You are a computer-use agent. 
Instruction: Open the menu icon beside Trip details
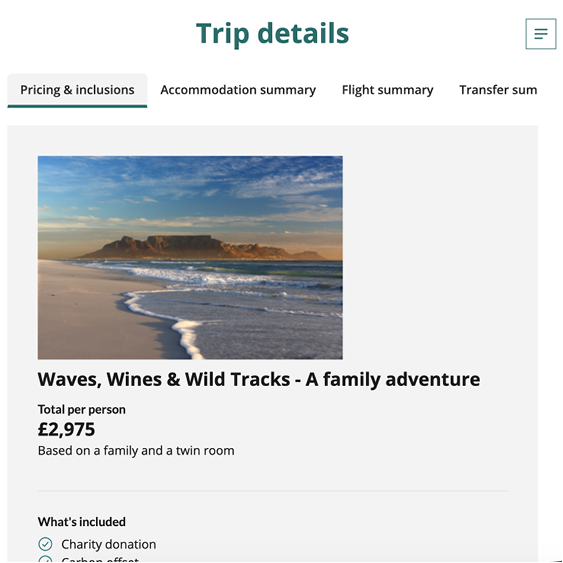click(x=541, y=34)
